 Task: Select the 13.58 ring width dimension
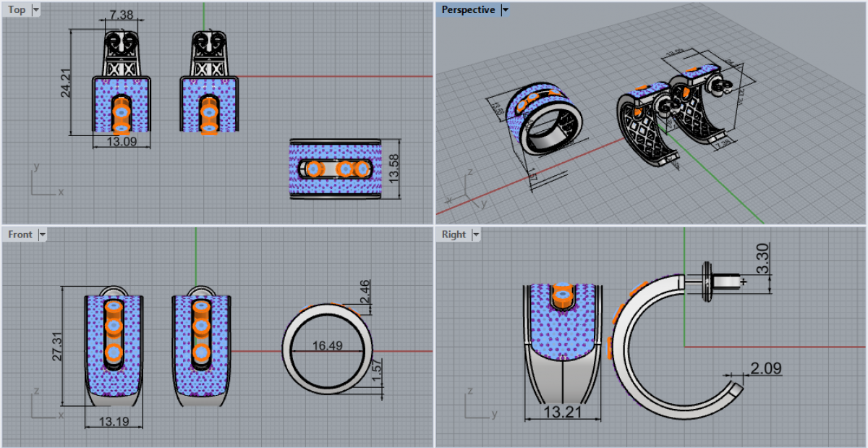(395, 168)
